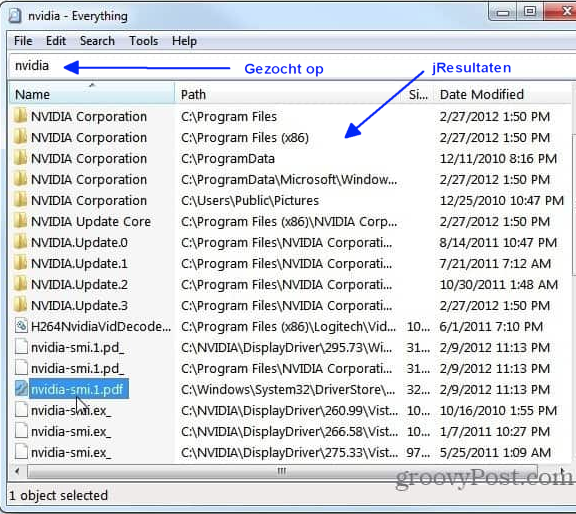Click the horizontal scrollbar's left arrow

pyautogui.click(x=17, y=471)
